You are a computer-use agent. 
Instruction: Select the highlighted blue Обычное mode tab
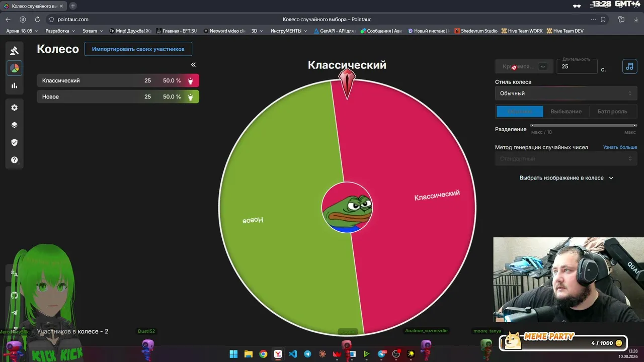coord(520,112)
